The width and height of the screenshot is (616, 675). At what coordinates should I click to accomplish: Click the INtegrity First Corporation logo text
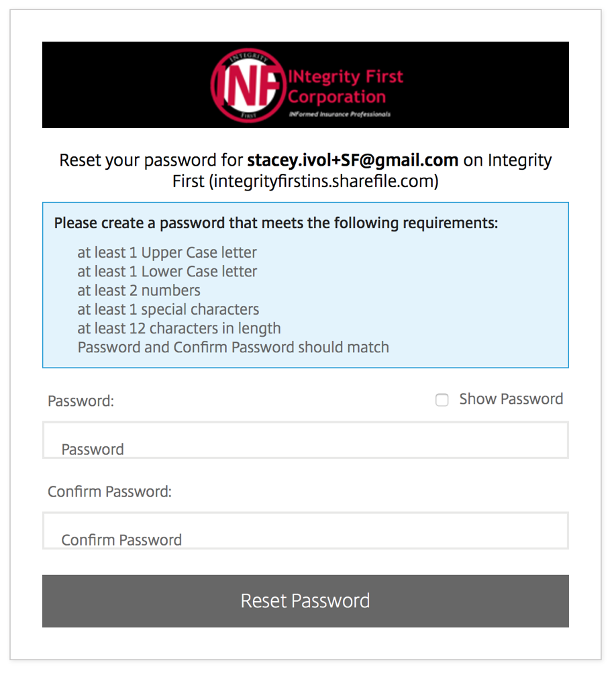click(345, 87)
